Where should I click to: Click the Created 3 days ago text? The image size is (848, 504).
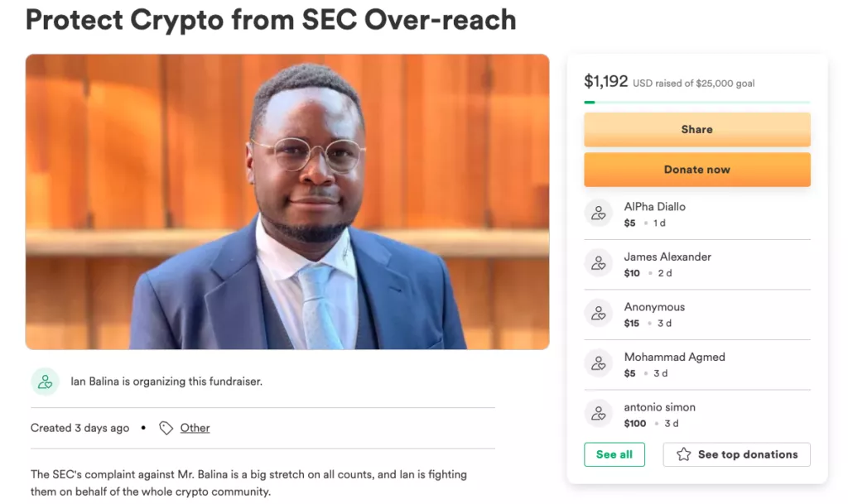click(x=79, y=428)
